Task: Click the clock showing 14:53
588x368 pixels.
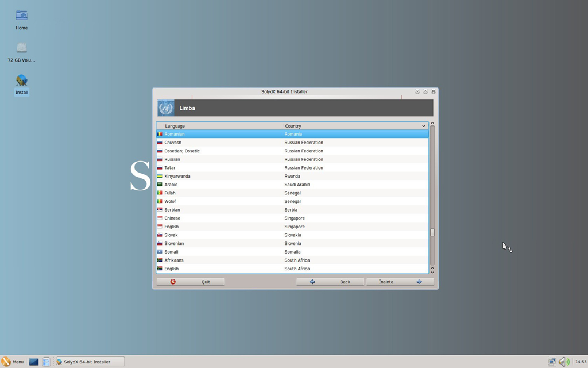Action: (581, 362)
